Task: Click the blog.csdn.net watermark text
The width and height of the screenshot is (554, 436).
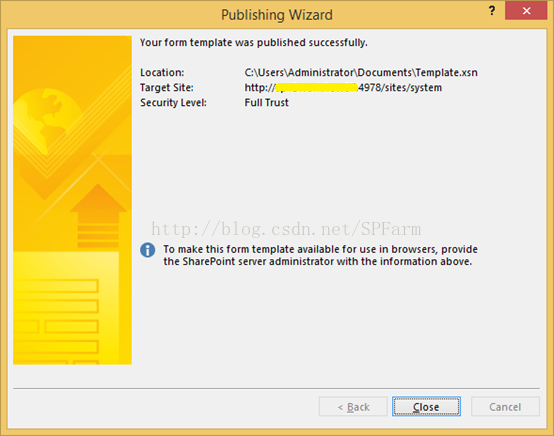Action: point(286,229)
